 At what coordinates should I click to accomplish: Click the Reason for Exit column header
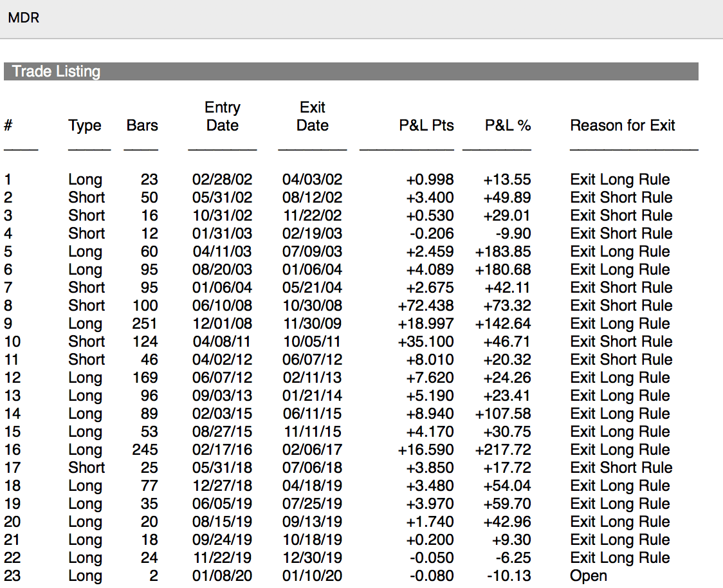[x=622, y=125]
